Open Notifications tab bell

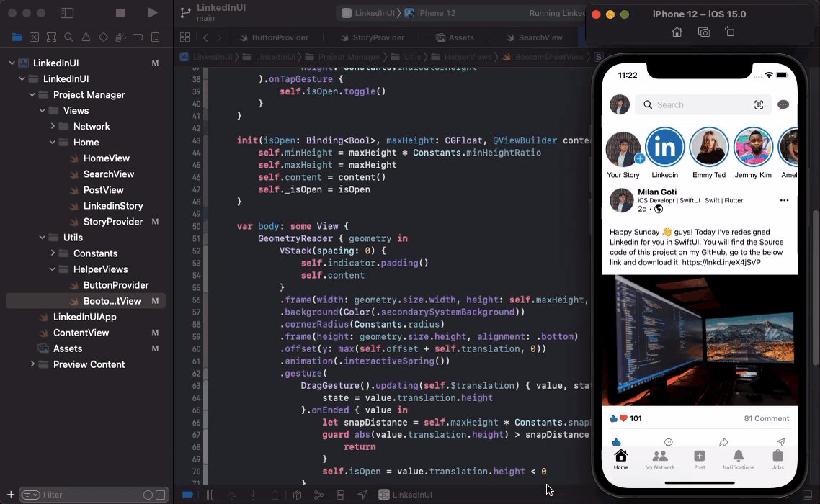[739, 459]
